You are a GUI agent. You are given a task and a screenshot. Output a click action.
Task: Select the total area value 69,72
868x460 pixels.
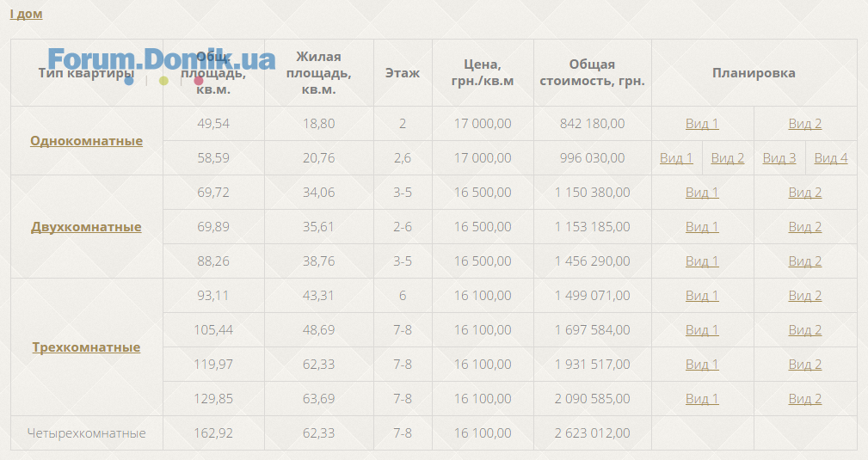213,192
